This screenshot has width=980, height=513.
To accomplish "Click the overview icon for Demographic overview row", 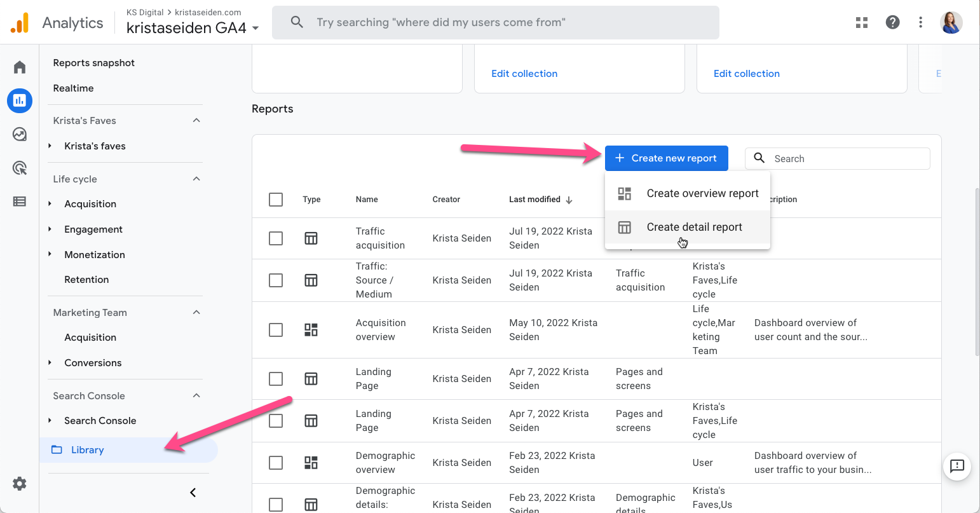I will point(311,463).
